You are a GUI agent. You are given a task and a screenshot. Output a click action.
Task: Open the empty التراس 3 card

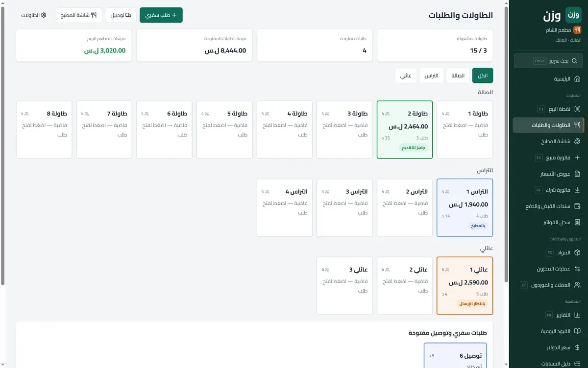click(x=345, y=208)
